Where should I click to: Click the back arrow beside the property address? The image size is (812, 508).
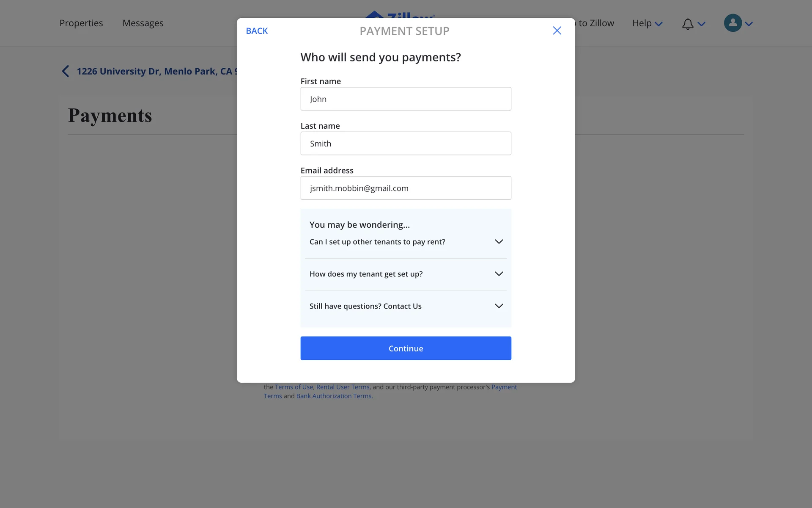(66, 71)
